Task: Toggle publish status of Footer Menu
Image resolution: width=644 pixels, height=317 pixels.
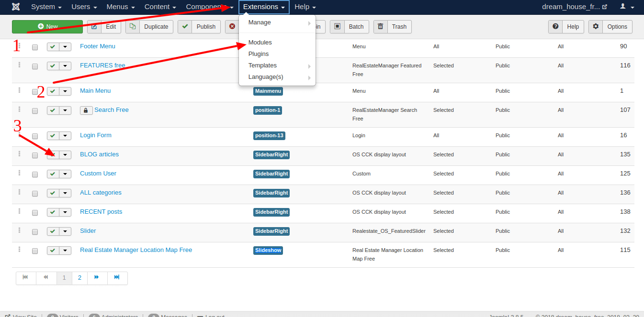Action: coord(53,47)
